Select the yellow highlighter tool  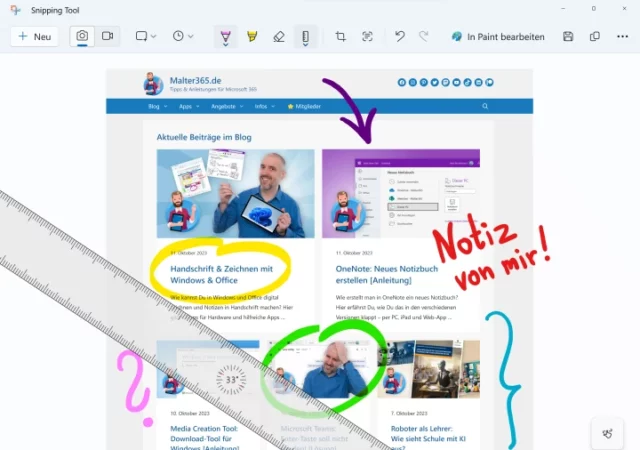point(252,37)
